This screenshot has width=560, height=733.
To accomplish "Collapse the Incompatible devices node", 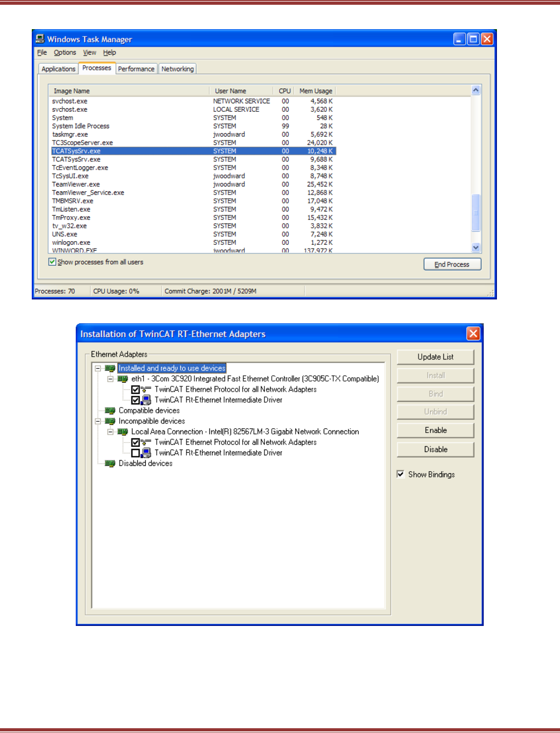I will pyautogui.click(x=97, y=421).
